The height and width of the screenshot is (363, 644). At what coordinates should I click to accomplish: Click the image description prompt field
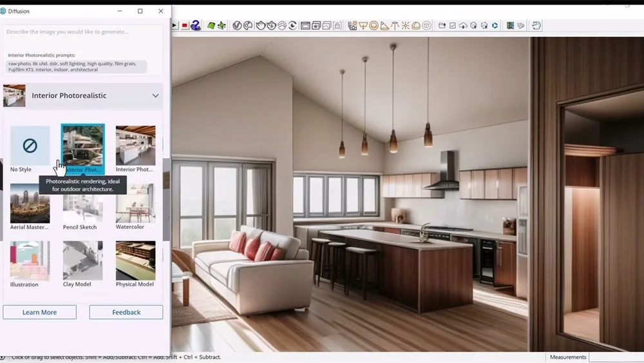click(82, 32)
